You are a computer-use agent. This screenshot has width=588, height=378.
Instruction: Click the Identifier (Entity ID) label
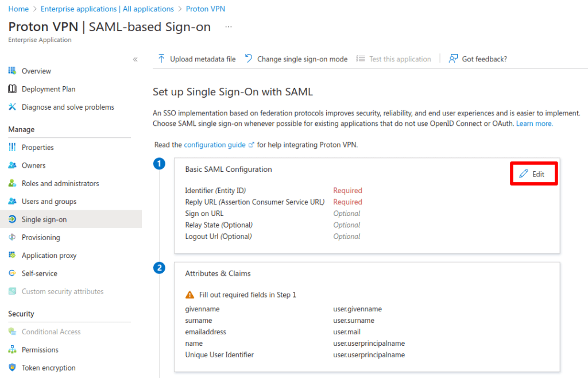click(215, 191)
